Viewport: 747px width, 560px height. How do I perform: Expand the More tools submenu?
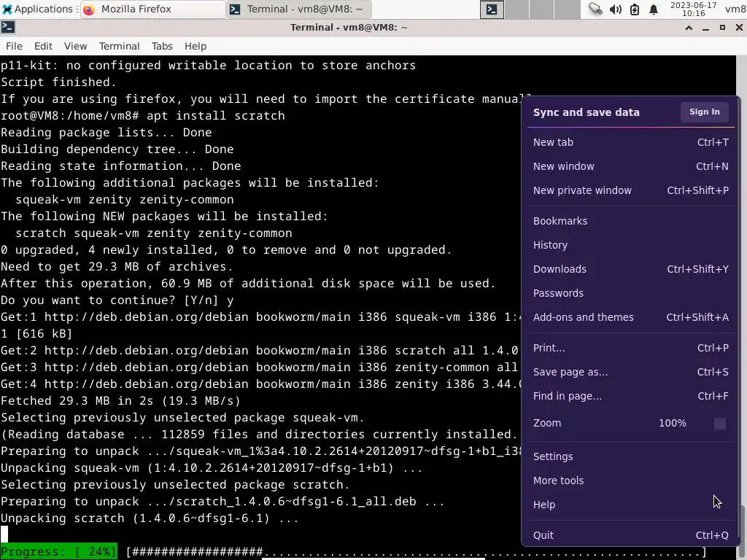(631, 481)
